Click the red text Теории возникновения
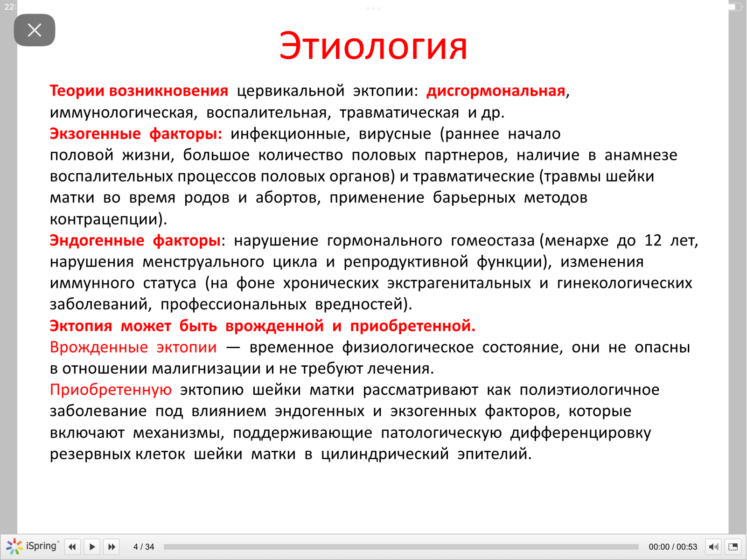 click(x=139, y=91)
